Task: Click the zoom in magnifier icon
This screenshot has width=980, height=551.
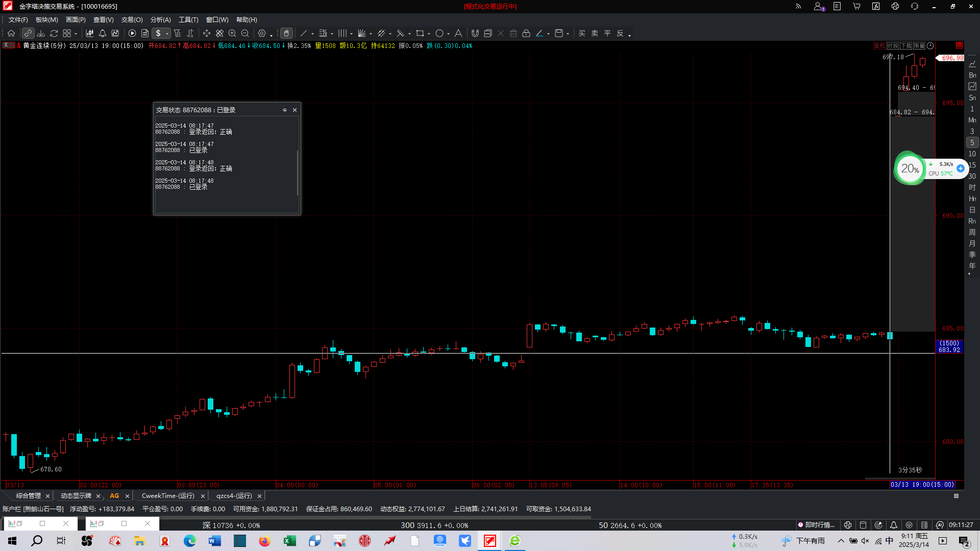Action: [232, 33]
